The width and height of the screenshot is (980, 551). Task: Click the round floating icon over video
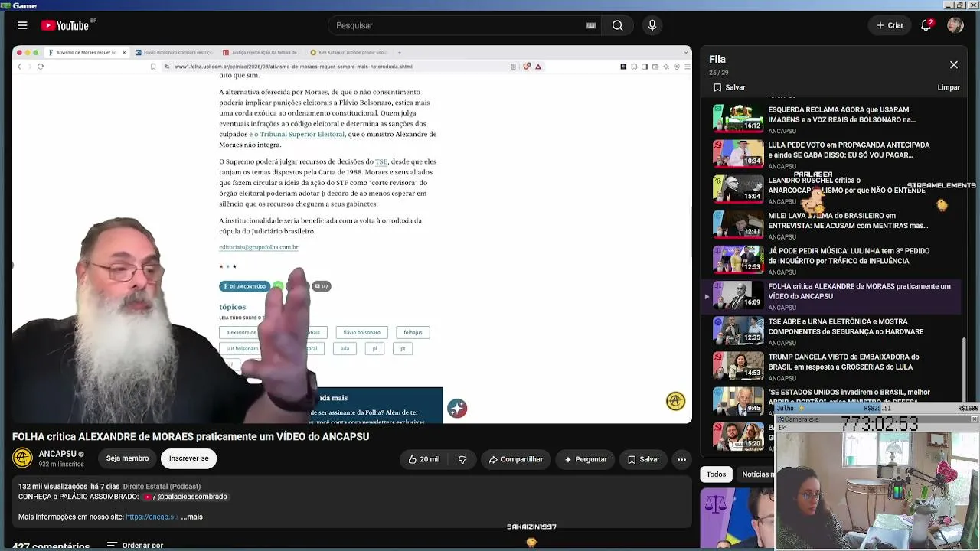pyautogui.click(x=457, y=408)
